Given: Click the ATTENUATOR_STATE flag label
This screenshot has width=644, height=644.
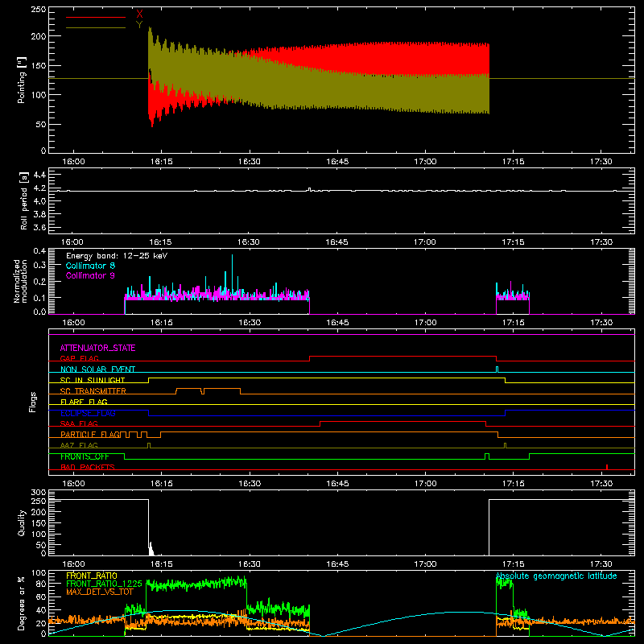Looking at the screenshot, I should pyautogui.click(x=97, y=348).
